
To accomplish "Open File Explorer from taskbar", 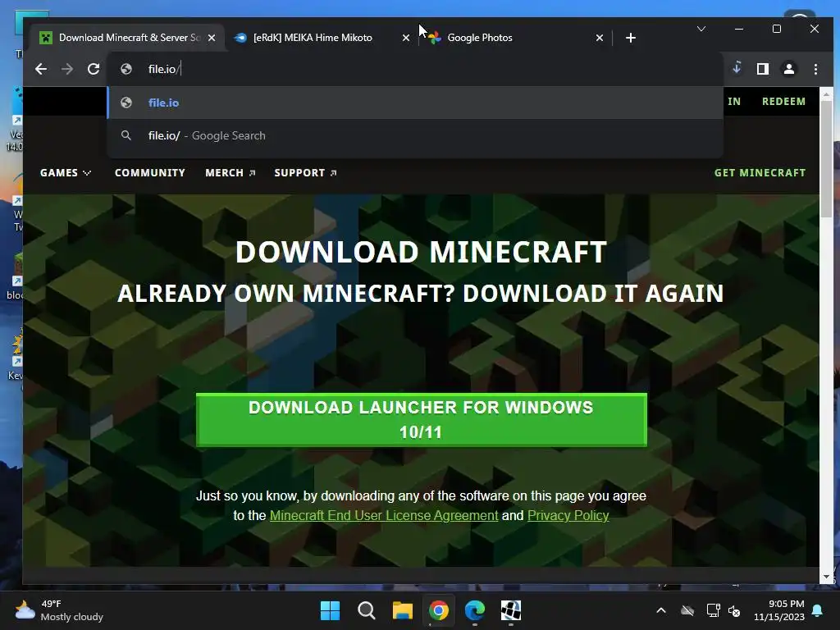I will click(402, 610).
